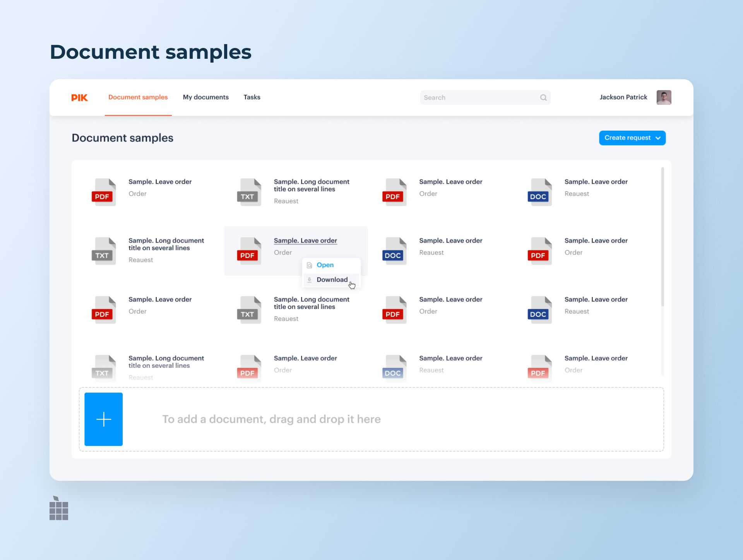Click the faded PDF icon in bottom row, second column

coord(248,368)
